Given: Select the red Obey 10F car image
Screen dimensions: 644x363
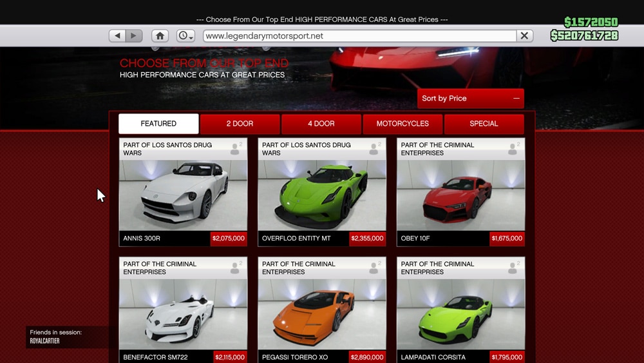Looking at the screenshot, I should [461, 195].
